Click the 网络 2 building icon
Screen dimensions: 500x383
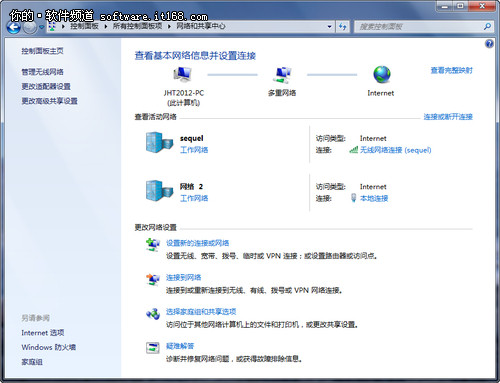coord(159,191)
